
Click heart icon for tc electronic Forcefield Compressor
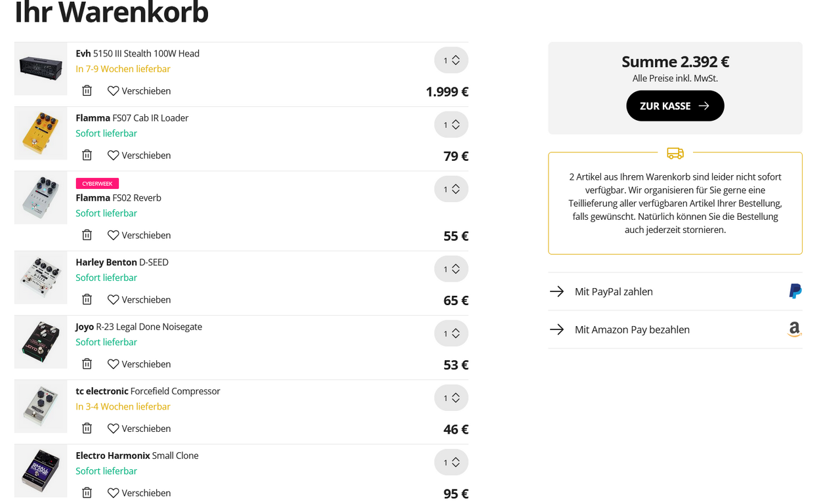pos(114,428)
